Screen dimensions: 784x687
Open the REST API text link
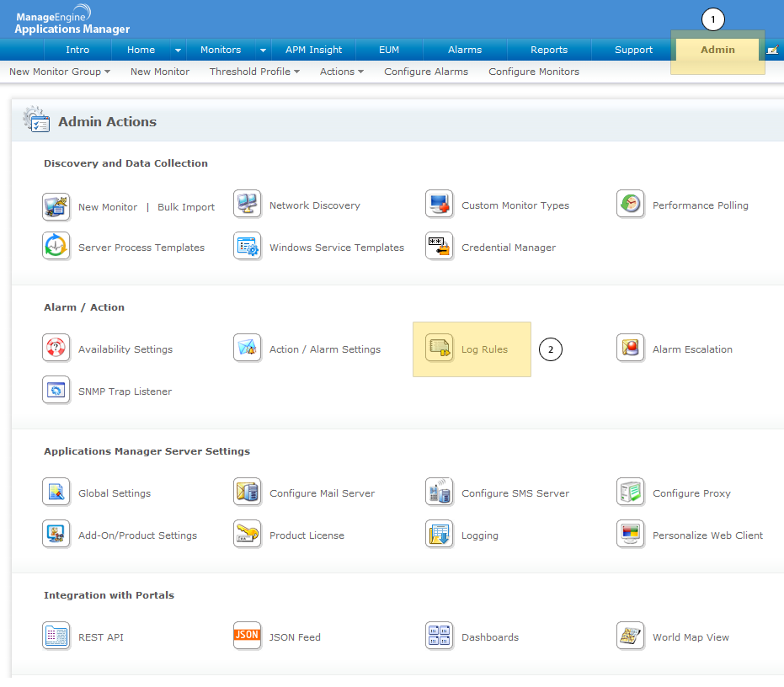click(101, 637)
